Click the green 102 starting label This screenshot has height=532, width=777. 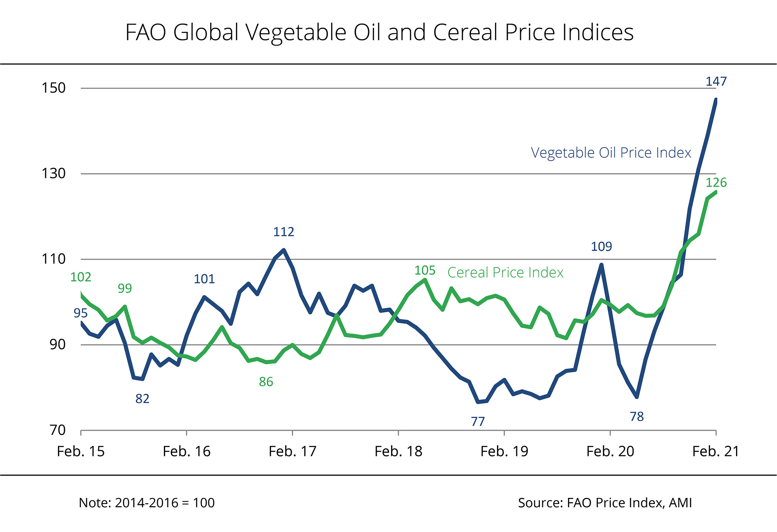[x=81, y=277]
